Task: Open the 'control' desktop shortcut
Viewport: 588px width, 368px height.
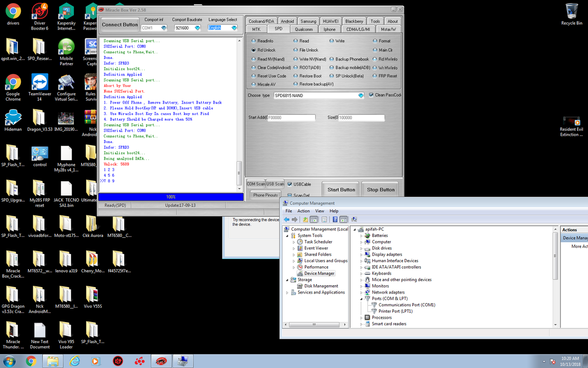Action: pos(40,156)
